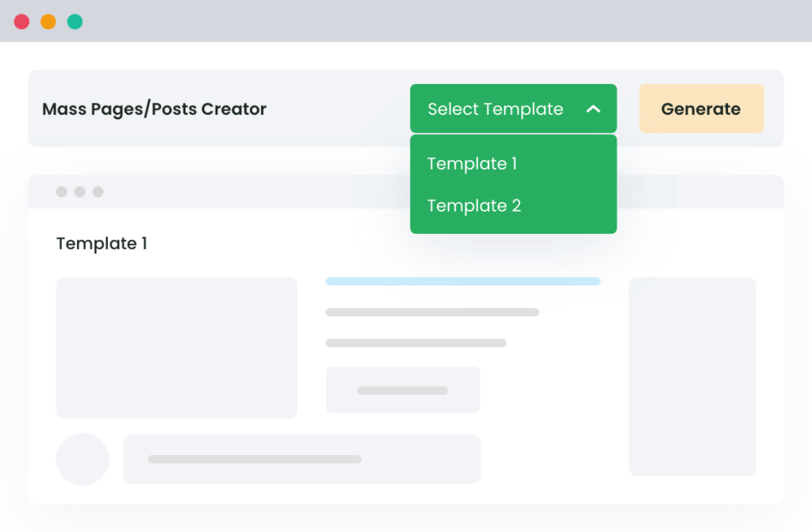Collapse the dropdown using the chevron arrow

593,109
